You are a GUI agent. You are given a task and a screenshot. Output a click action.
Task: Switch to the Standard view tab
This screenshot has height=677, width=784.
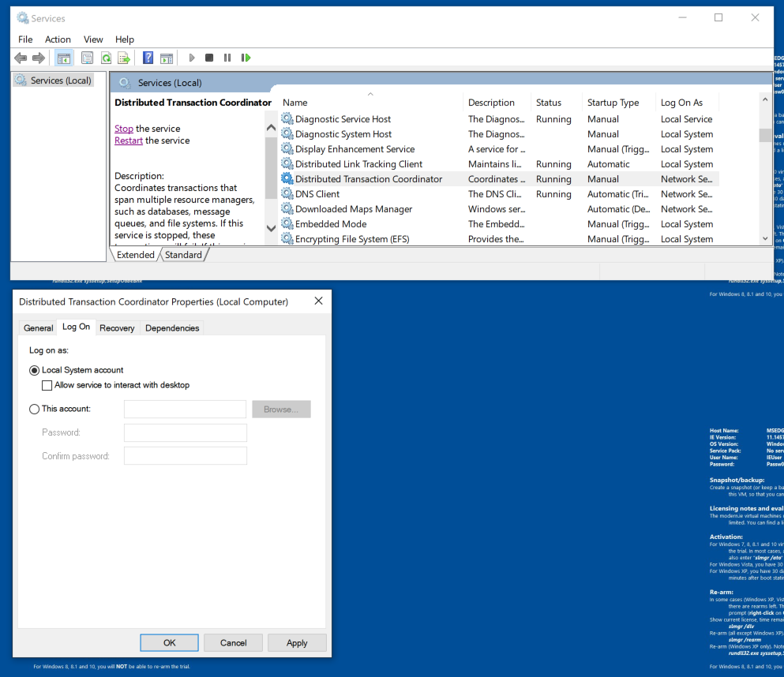tap(183, 255)
